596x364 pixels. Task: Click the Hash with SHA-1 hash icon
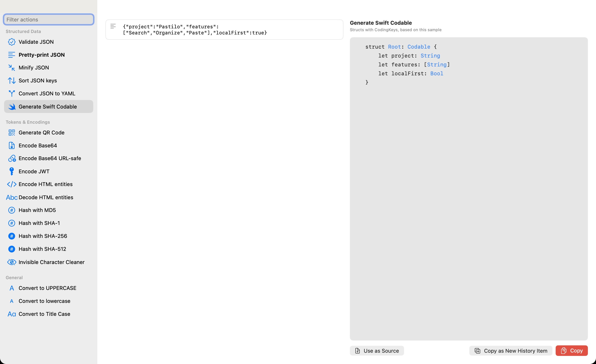coord(12,223)
